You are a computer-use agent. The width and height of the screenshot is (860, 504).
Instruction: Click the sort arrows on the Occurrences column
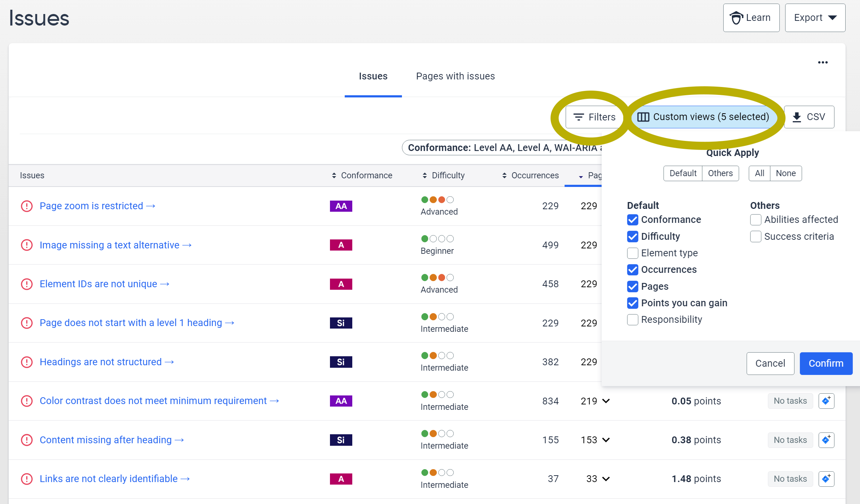pos(503,175)
